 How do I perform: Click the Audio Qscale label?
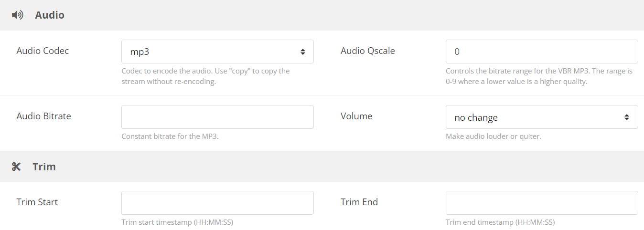368,51
